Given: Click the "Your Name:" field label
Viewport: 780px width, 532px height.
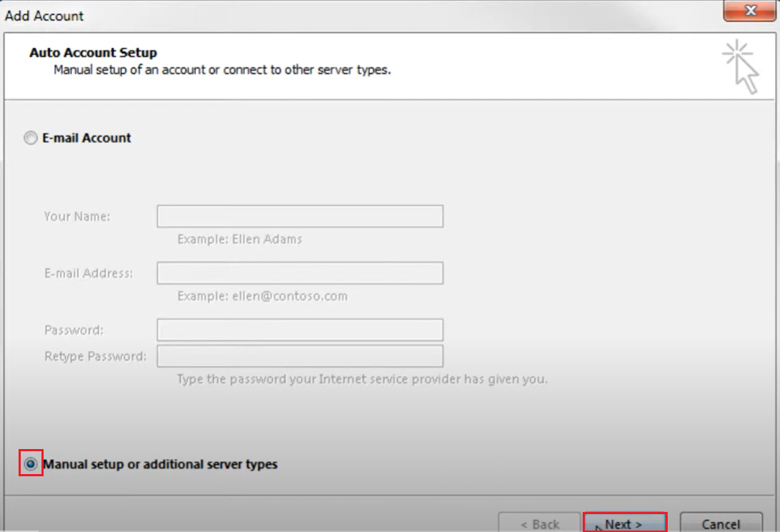Looking at the screenshot, I should coord(77,216).
